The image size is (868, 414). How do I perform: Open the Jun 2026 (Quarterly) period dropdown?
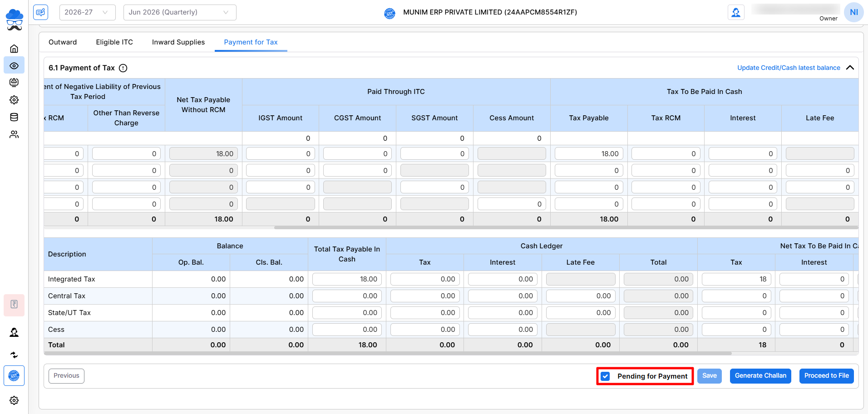coord(180,12)
